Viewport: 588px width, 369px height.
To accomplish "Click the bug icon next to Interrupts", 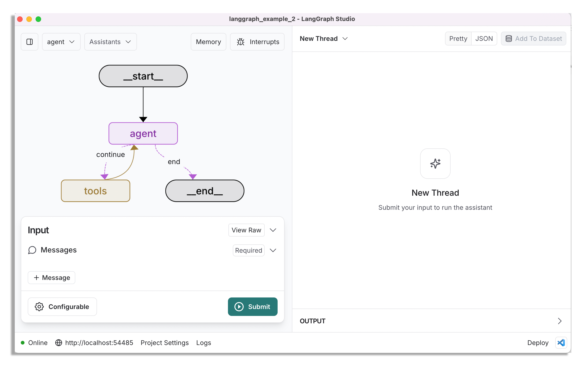I will (x=240, y=42).
